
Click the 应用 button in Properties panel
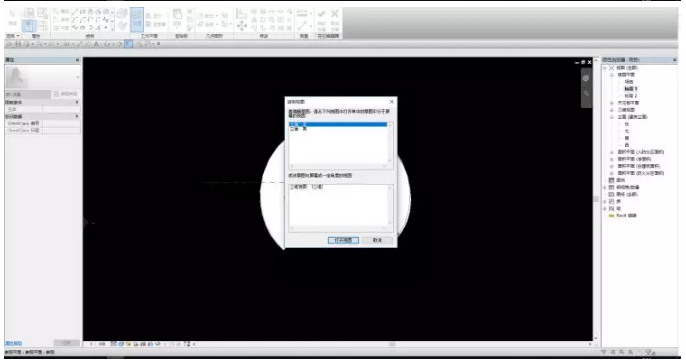(66, 343)
